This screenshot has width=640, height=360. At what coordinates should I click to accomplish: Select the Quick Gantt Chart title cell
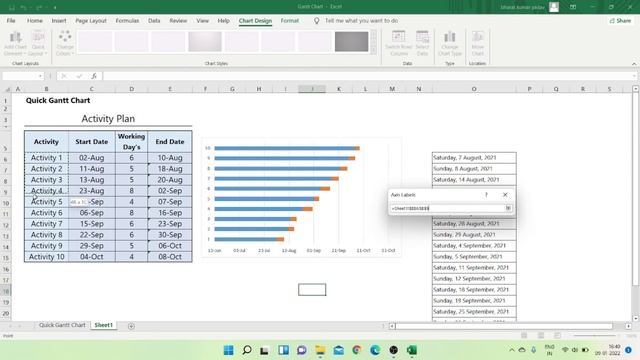(58, 100)
